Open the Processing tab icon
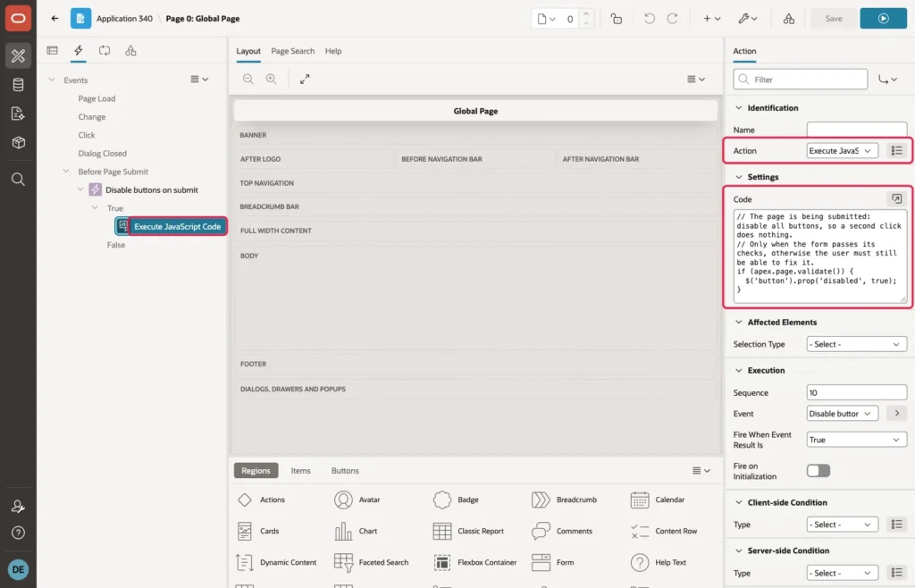 [x=105, y=51]
